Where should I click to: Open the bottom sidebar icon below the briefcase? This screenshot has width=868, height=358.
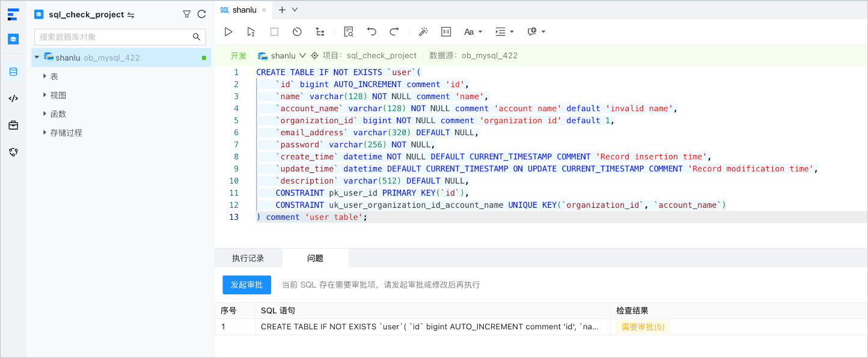point(13,152)
